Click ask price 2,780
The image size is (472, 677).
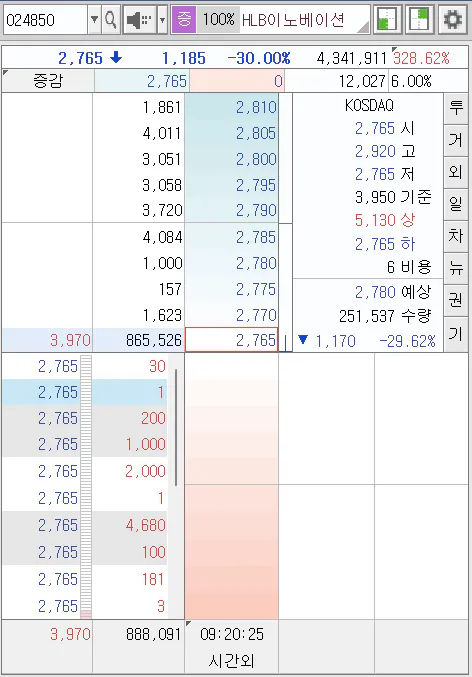point(232,263)
